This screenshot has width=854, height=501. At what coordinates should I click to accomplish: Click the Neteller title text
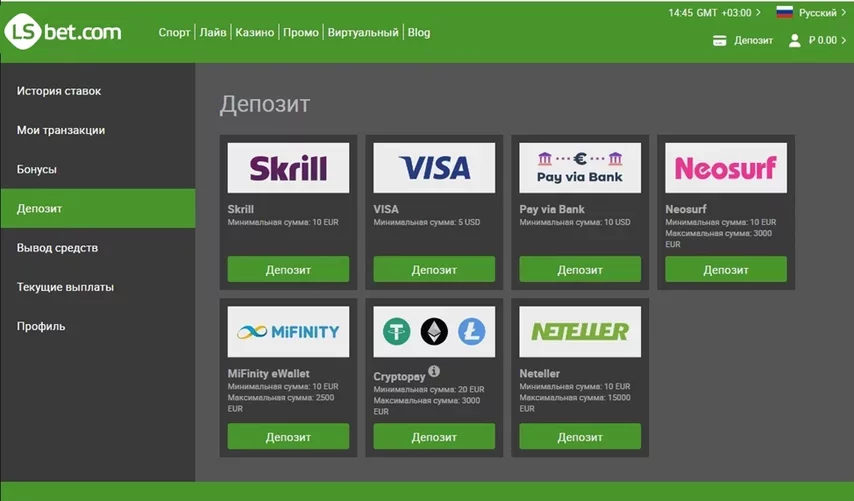coord(540,374)
